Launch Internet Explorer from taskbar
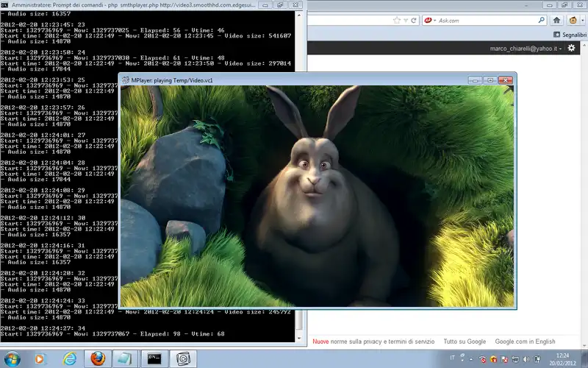This screenshot has width=588, height=368. (x=69, y=359)
